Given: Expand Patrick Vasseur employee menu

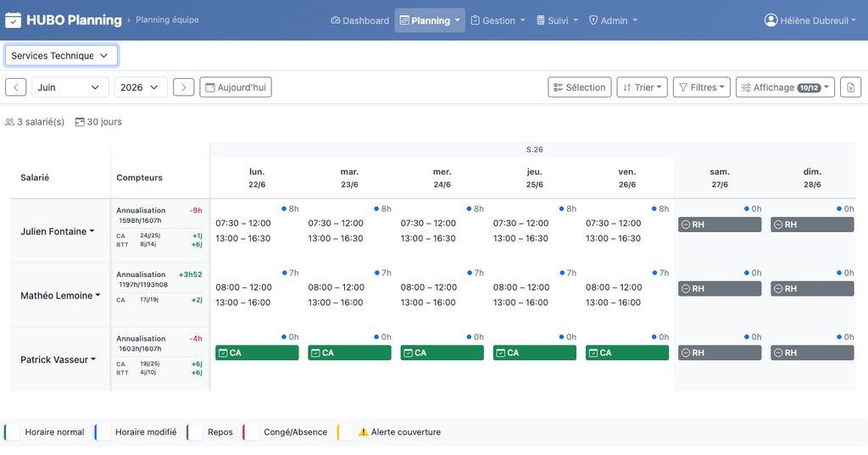Looking at the screenshot, I should (58, 360).
